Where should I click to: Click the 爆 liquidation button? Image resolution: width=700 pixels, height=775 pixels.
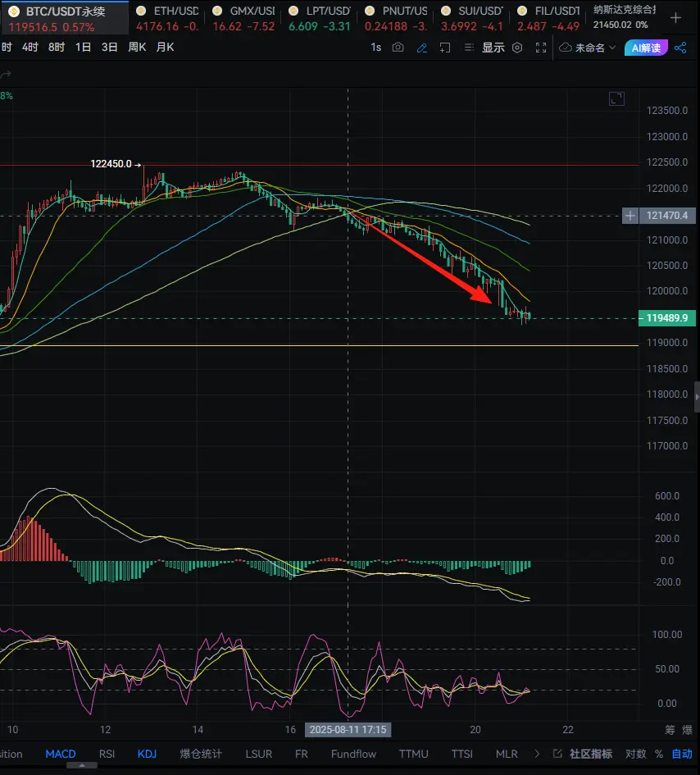coord(687,730)
